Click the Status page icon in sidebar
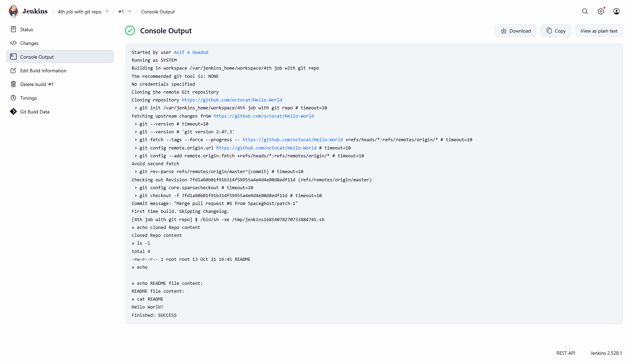This screenshot has width=632, height=364. click(13, 29)
